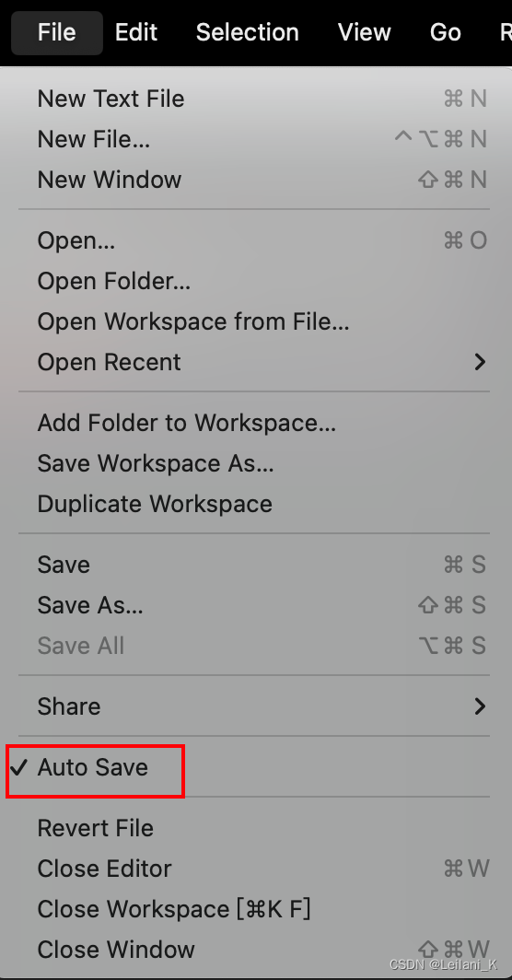Image resolution: width=512 pixels, height=980 pixels.
Task: Expand the Open Recent submenu arrow
Action: point(480,362)
